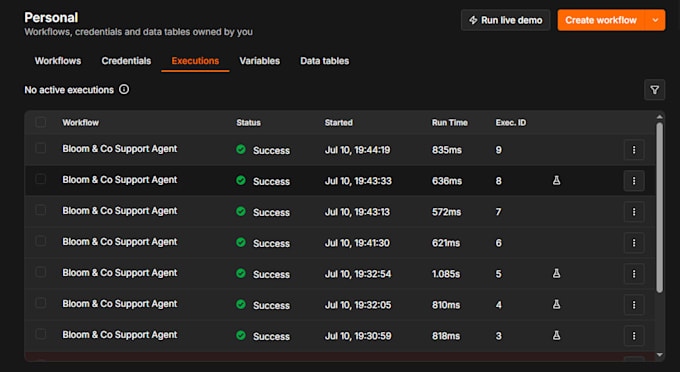This screenshot has height=372, width=680.
Task: Open the three-dot menu for execution 5
Action: (634, 274)
